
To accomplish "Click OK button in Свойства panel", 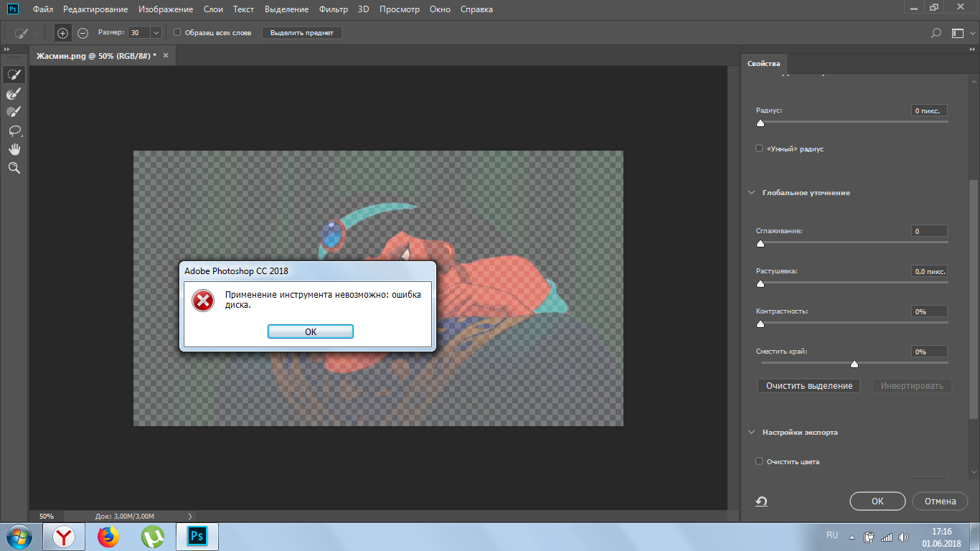I will click(x=877, y=501).
